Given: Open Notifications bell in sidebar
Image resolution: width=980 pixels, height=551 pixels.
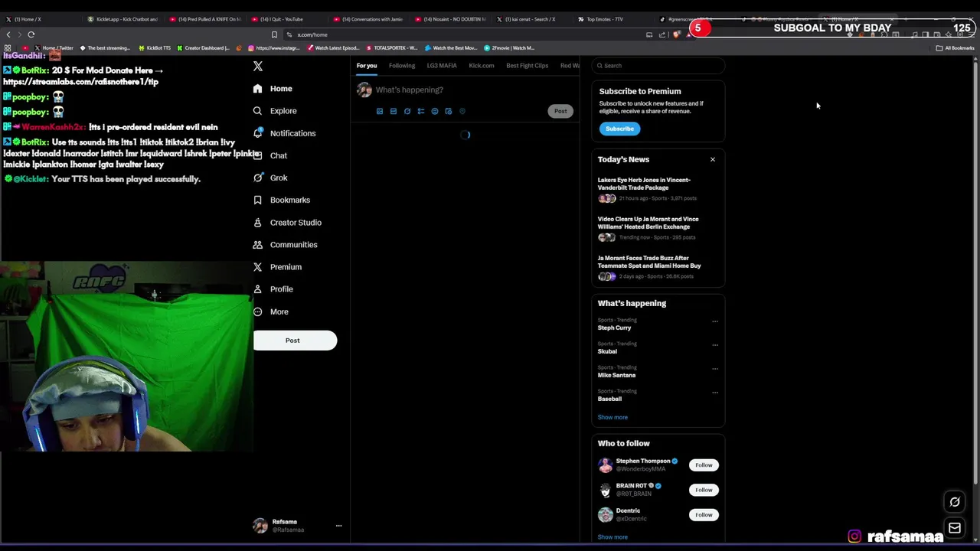Looking at the screenshot, I should [x=258, y=133].
